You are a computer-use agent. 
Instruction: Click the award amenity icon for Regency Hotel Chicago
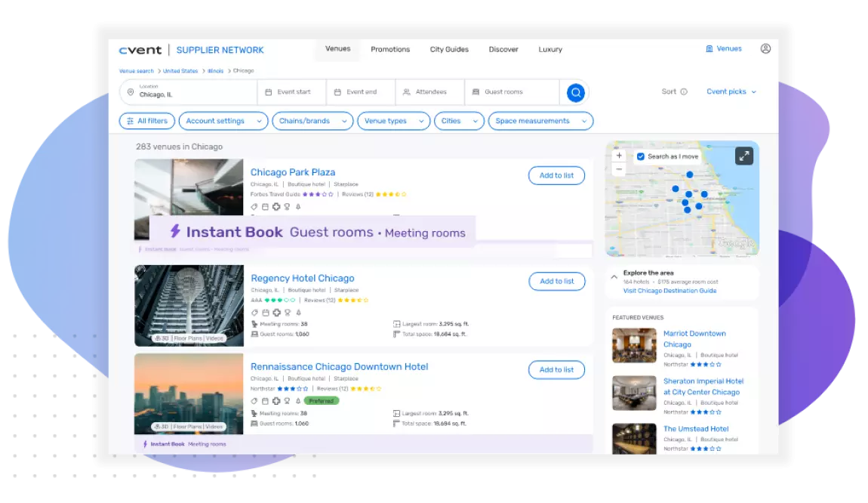tap(288, 313)
